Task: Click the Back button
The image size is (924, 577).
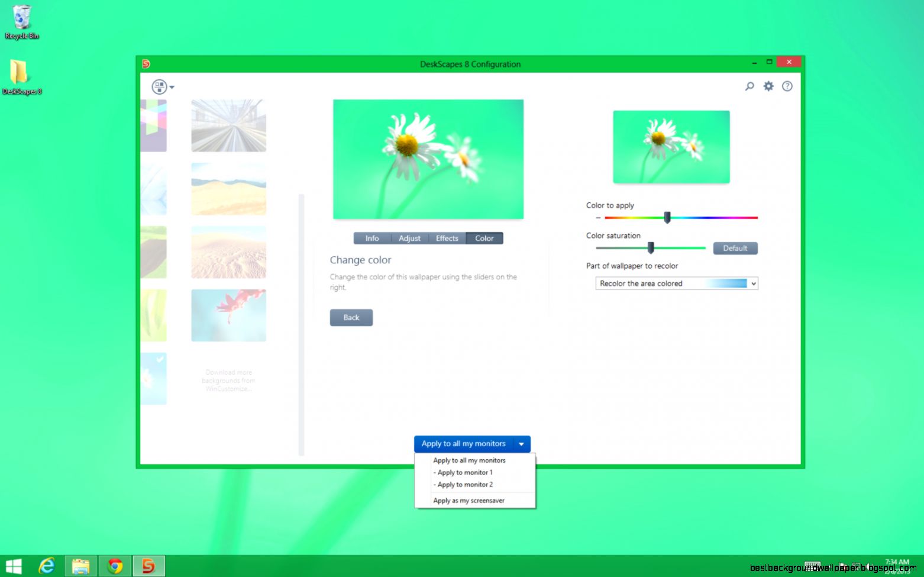Action: click(351, 317)
